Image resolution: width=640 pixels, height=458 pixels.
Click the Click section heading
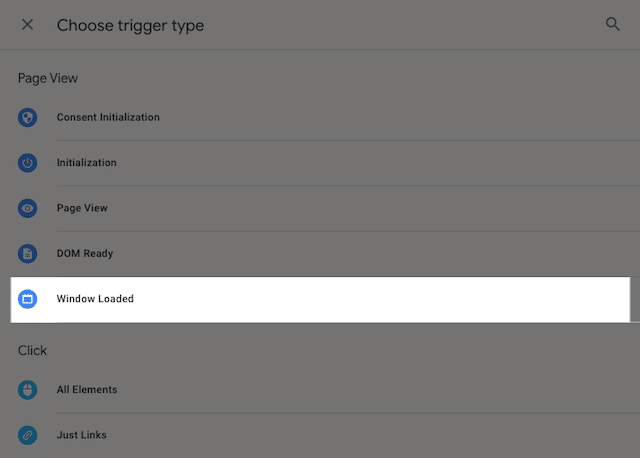[33, 350]
